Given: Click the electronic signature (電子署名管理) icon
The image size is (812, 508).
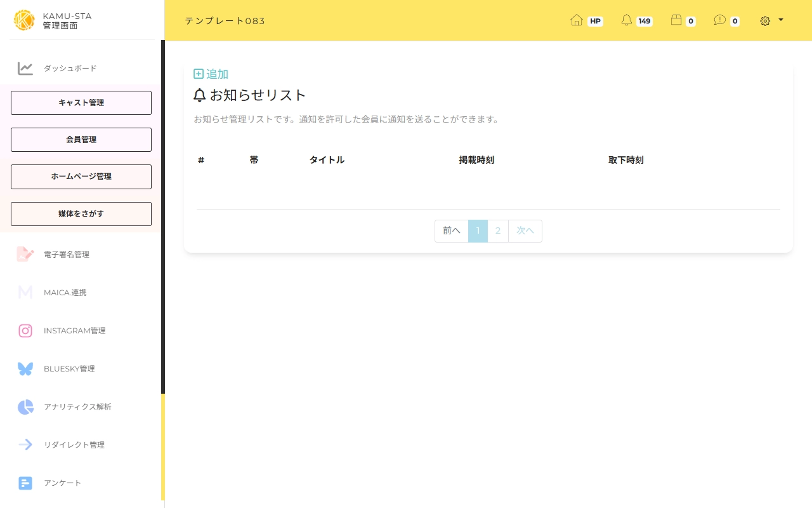Looking at the screenshot, I should click(25, 254).
